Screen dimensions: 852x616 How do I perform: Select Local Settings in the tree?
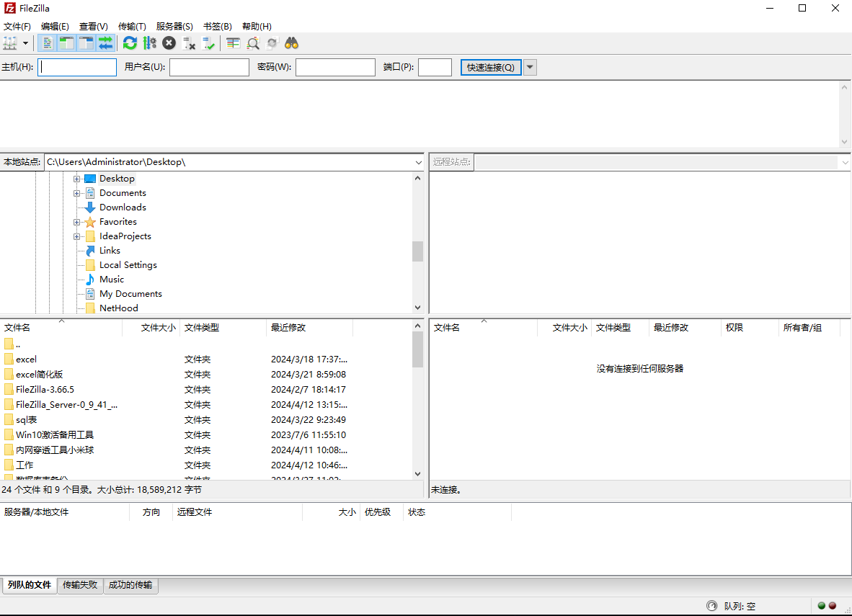click(x=128, y=265)
